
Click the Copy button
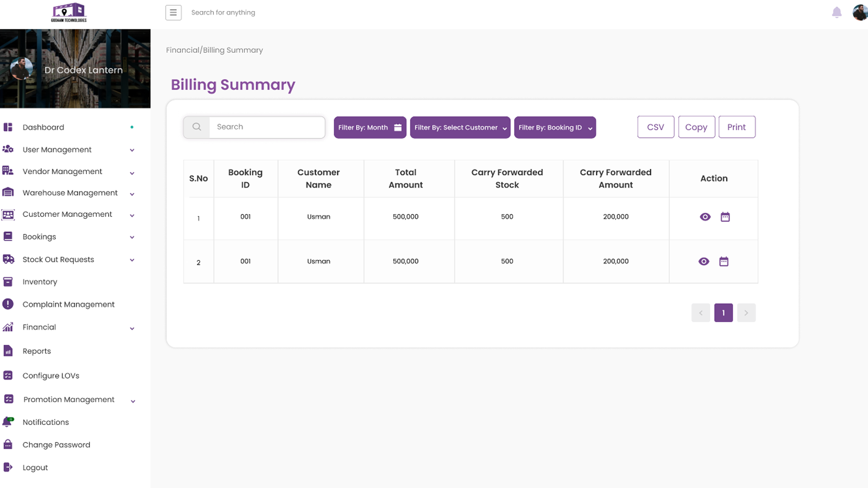tap(696, 127)
